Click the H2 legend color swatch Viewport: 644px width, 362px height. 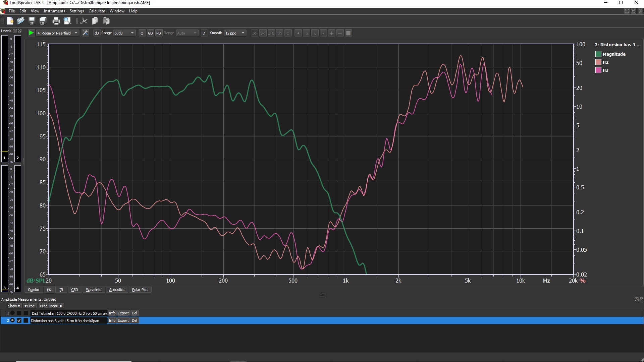pos(598,62)
